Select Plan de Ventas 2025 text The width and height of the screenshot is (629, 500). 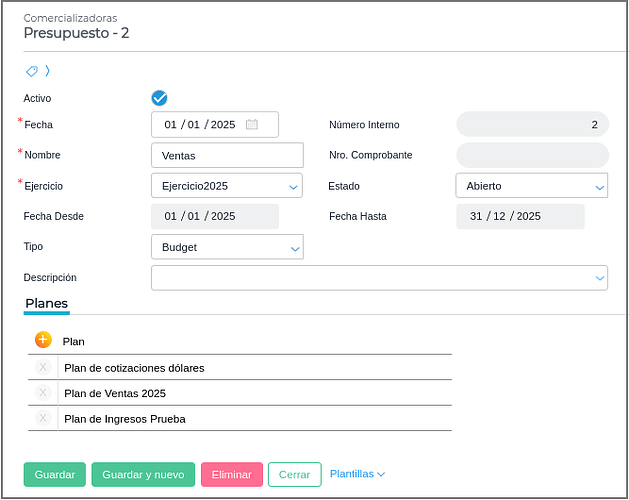click(115, 393)
